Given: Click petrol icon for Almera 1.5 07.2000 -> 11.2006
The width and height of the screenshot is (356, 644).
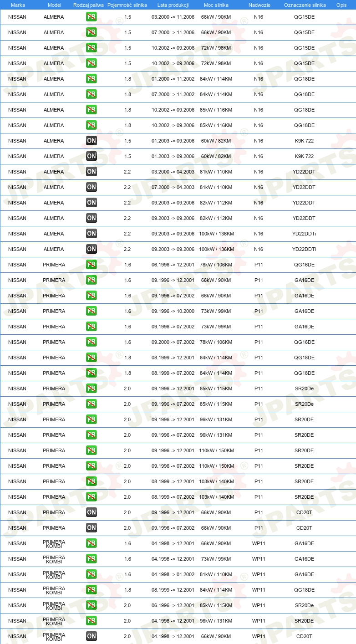Looking at the screenshot, I should (x=92, y=32).
